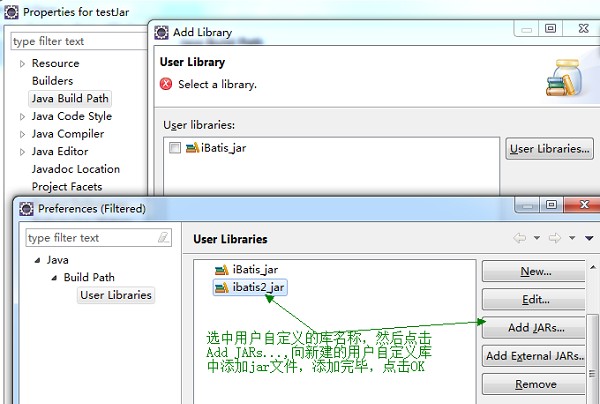Select Project Facets in Properties tree
The width and height of the screenshot is (600, 404).
pos(67,187)
